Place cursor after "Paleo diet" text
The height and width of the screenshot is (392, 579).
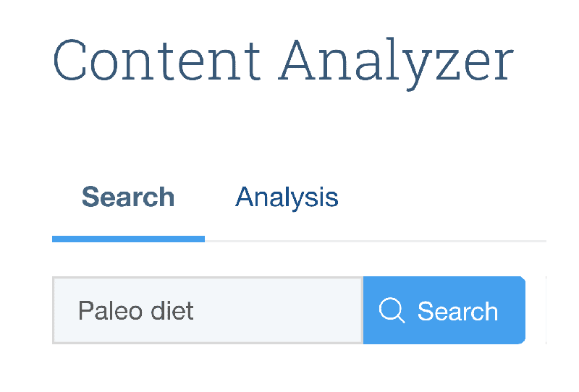tap(195, 311)
